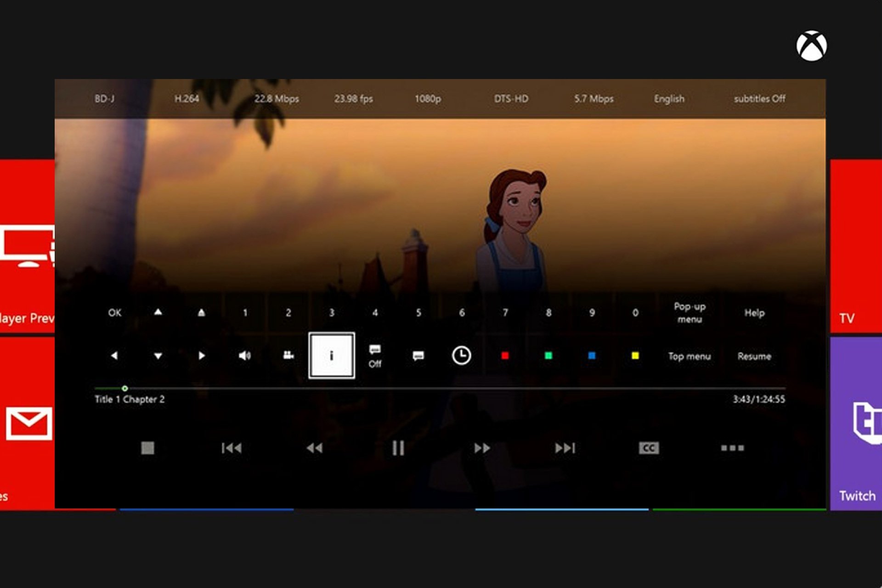This screenshot has width=882, height=588.
Task: Navigate left with the left arrow
Action: 114,356
